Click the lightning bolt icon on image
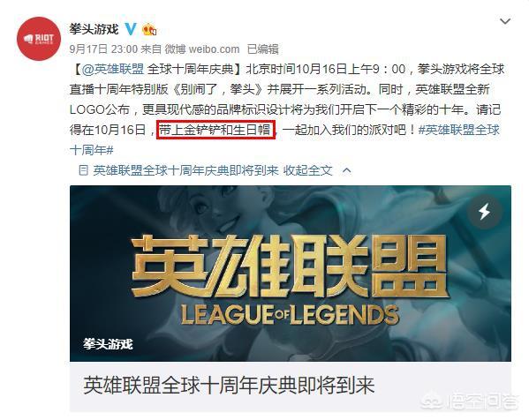This screenshot has height=420, width=529. tap(485, 212)
